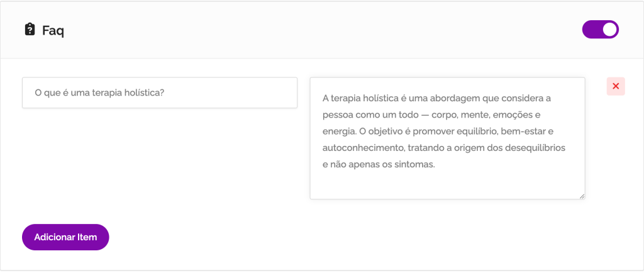Place cursor on "sintomas" in the answer
The height and width of the screenshot is (273, 644).
click(414, 165)
